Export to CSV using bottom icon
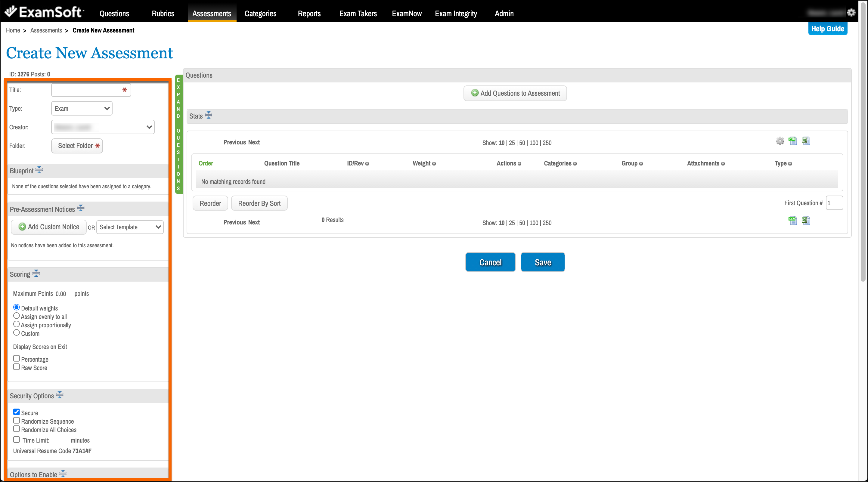868x482 pixels. [792, 221]
